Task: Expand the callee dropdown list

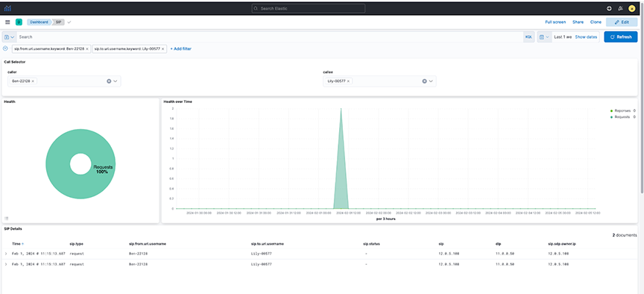Action: click(431, 81)
